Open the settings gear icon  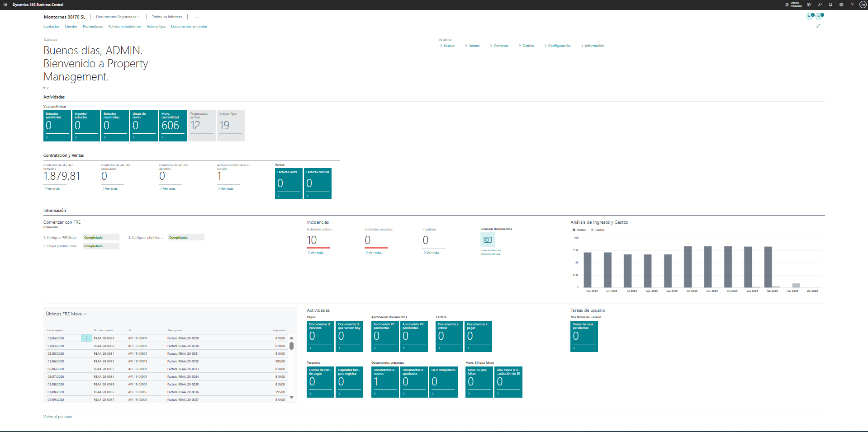(841, 5)
